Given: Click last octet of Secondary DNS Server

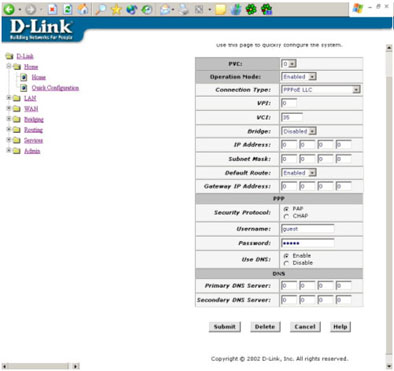Looking at the screenshot, I should [x=343, y=300].
